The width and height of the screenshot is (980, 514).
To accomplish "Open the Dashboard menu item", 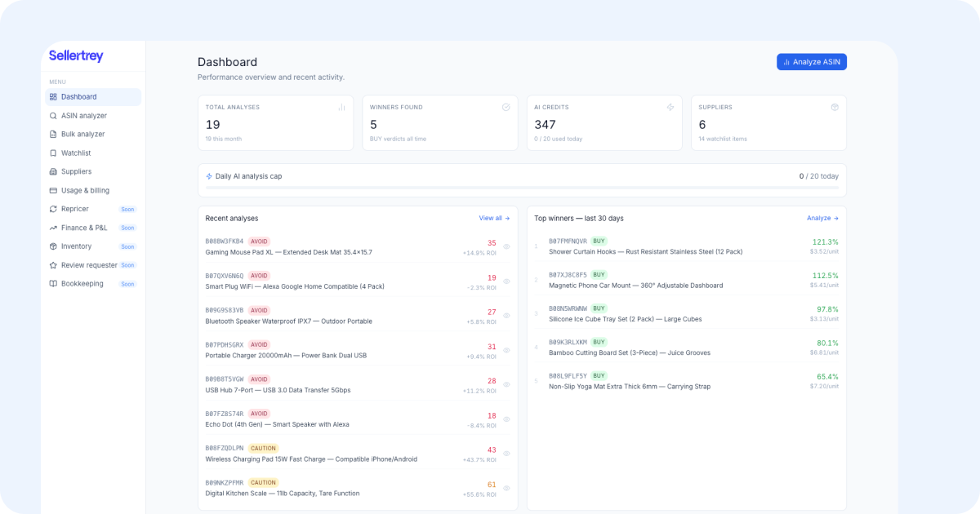I will pyautogui.click(x=93, y=97).
